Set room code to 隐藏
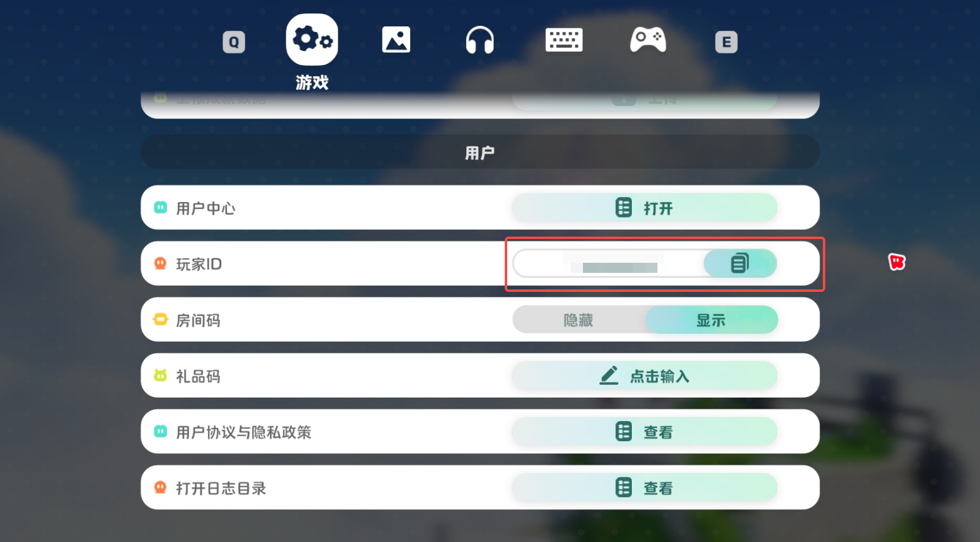The image size is (980, 542). click(x=578, y=320)
